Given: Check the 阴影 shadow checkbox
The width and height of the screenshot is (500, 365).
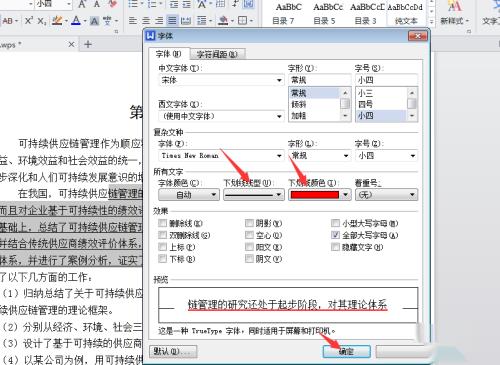Looking at the screenshot, I should pyautogui.click(x=249, y=223).
